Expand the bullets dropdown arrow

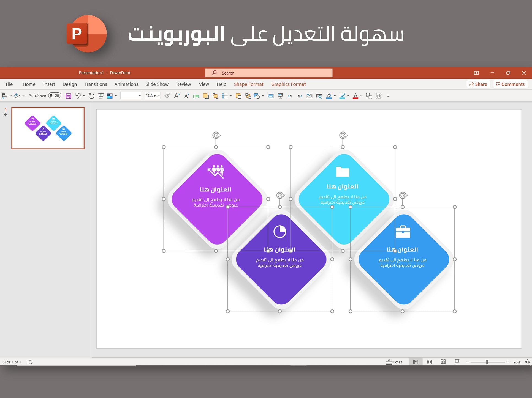pyautogui.click(x=231, y=96)
